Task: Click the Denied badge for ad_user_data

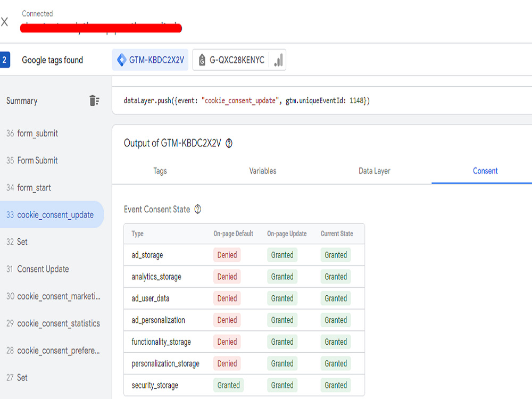Action: 227,298
